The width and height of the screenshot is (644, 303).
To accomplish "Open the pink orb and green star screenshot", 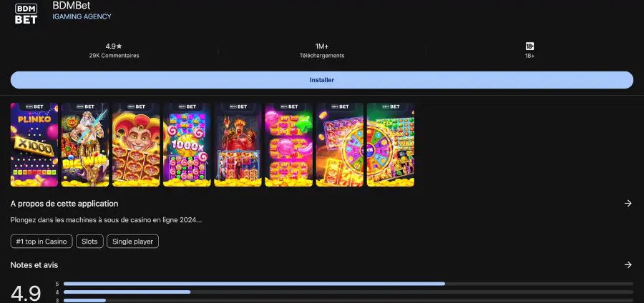I will (x=288, y=144).
